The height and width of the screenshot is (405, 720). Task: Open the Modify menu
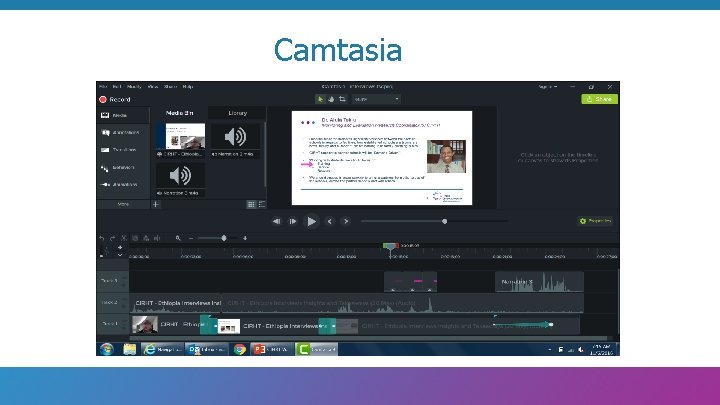coord(134,86)
